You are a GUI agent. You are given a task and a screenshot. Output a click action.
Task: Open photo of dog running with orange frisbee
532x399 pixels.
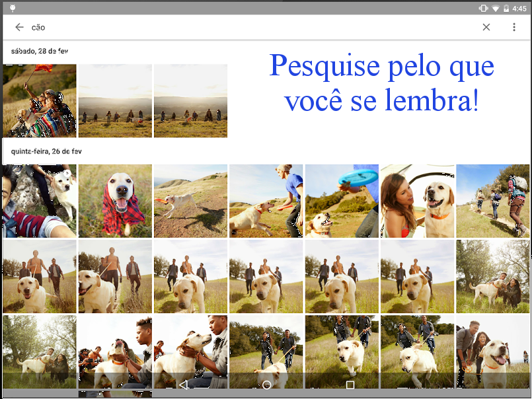coord(191,201)
